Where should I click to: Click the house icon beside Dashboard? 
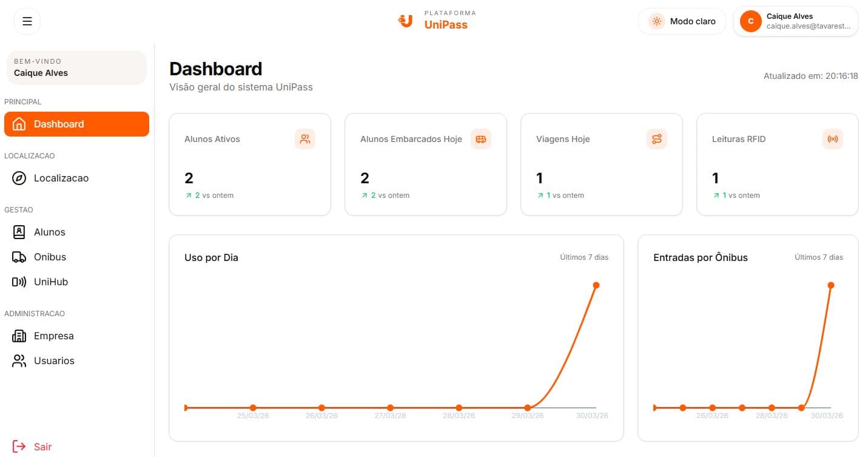tap(19, 124)
